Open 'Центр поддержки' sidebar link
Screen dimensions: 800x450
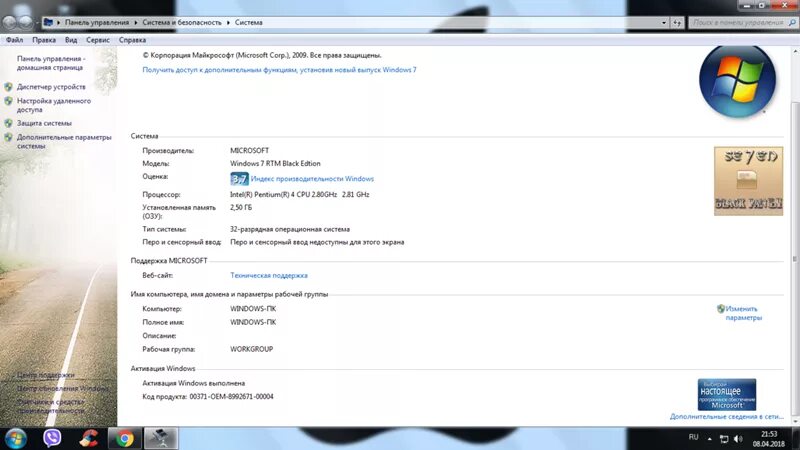pyautogui.click(x=45, y=375)
